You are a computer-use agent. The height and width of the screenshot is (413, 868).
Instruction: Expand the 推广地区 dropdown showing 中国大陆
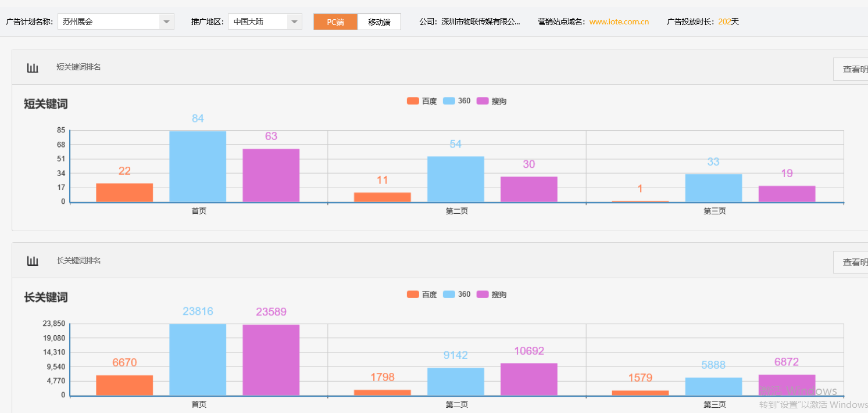coord(265,21)
